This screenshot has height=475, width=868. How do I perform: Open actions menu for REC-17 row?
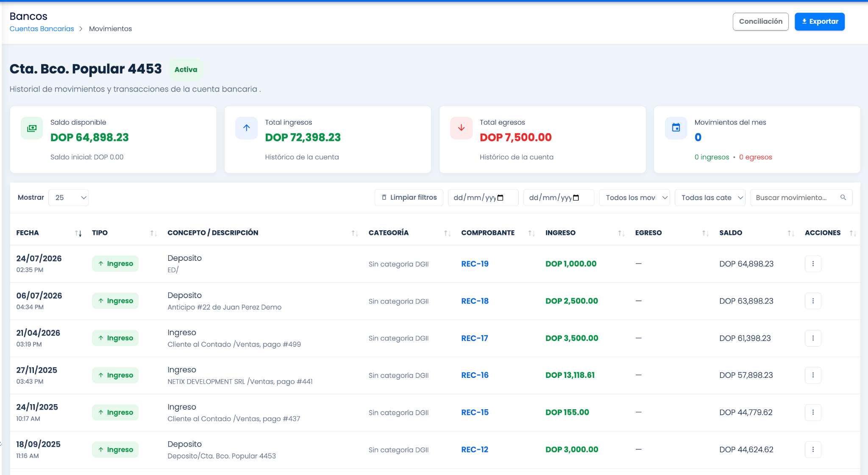point(813,338)
